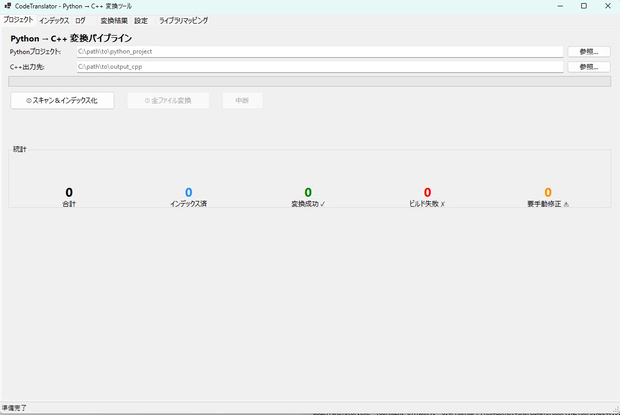This screenshot has width=620, height=415.
Task: Click 参照 button for C++ output
Action: pyautogui.click(x=589, y=67)
